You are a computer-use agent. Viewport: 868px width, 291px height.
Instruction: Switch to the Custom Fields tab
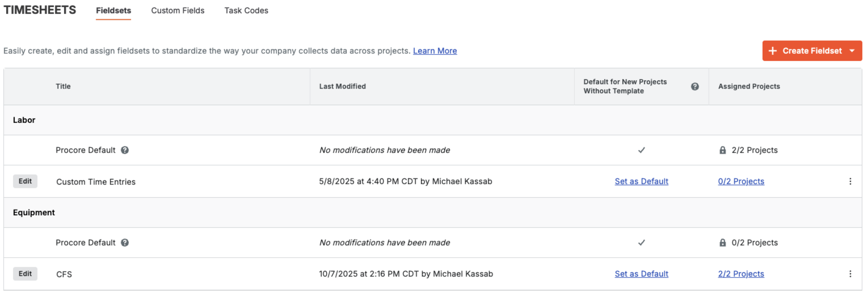(178, 10)
